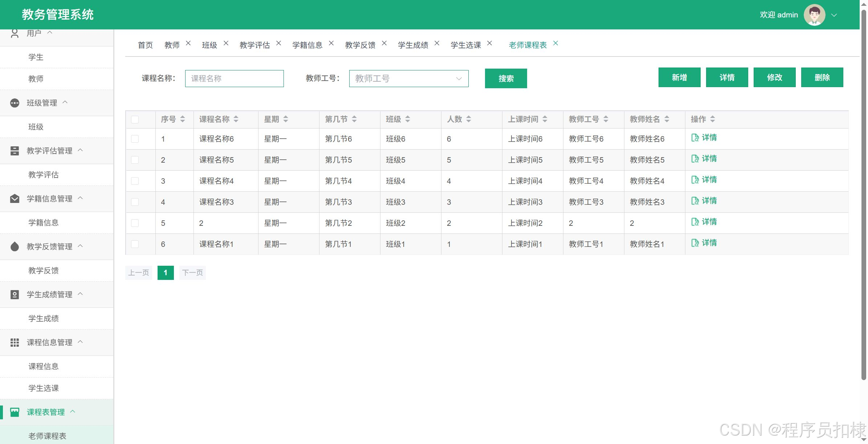868x444 pixels.
Task: Click the 学籍信息管理 envelope icon
Action: point(15,199)
